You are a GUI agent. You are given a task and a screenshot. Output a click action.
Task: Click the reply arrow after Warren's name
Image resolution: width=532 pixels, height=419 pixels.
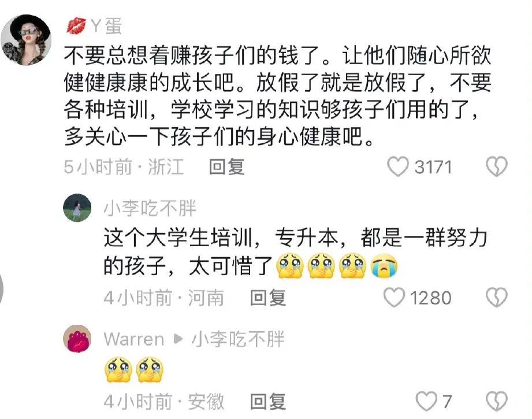(x=178, y=339)
